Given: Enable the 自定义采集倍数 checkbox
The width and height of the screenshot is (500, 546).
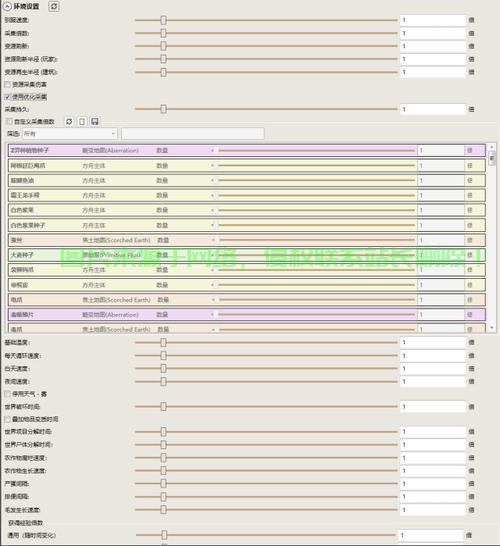Looking at the screenshot, I should pos(9,121).
